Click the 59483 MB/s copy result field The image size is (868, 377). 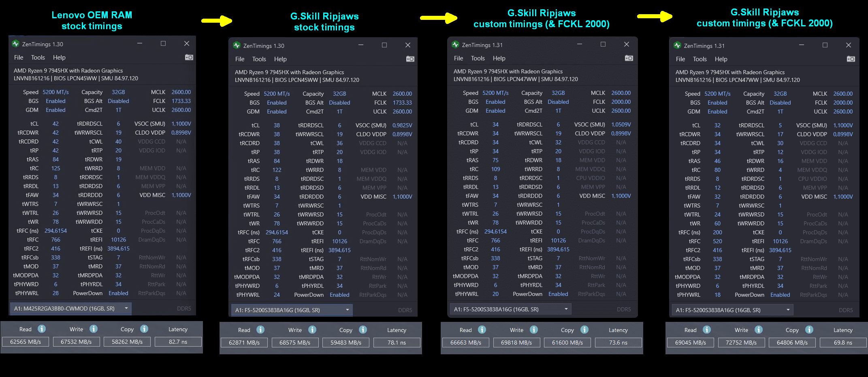coord(346,343)
